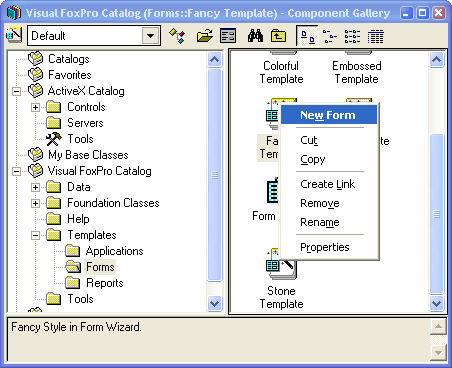Click tree pane vertical scrollbar thumb
This screenshot has height=368, width=452.
(x=214, y=175)
